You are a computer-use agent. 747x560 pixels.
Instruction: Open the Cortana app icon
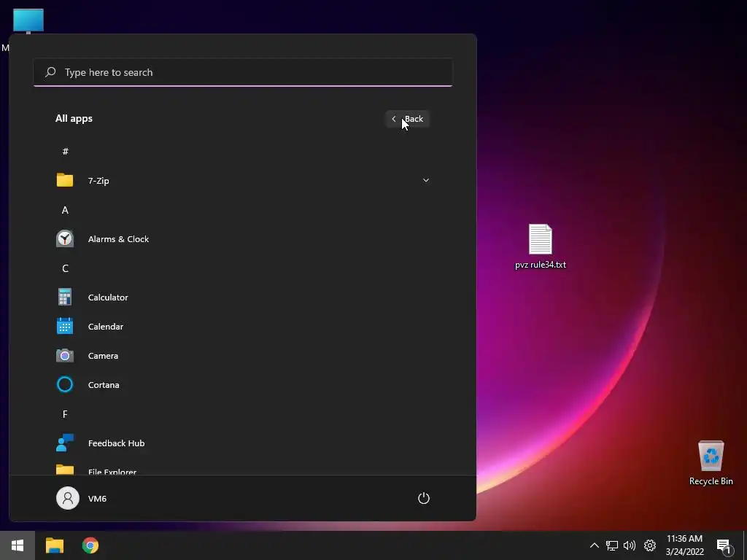click(65, 385)
